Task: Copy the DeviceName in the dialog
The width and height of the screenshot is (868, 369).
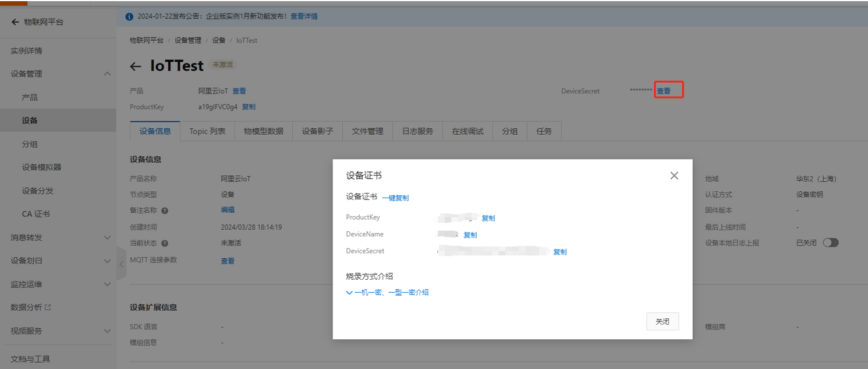Action: (470, 235)
